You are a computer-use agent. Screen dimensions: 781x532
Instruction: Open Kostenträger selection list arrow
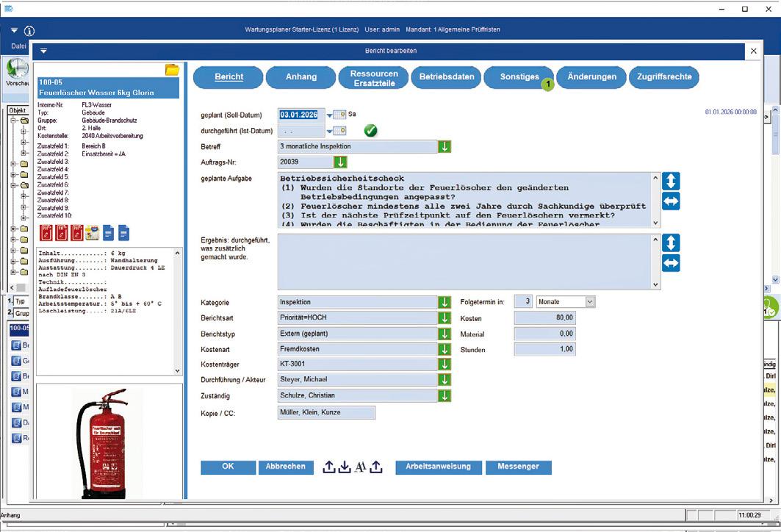(445, 364)
